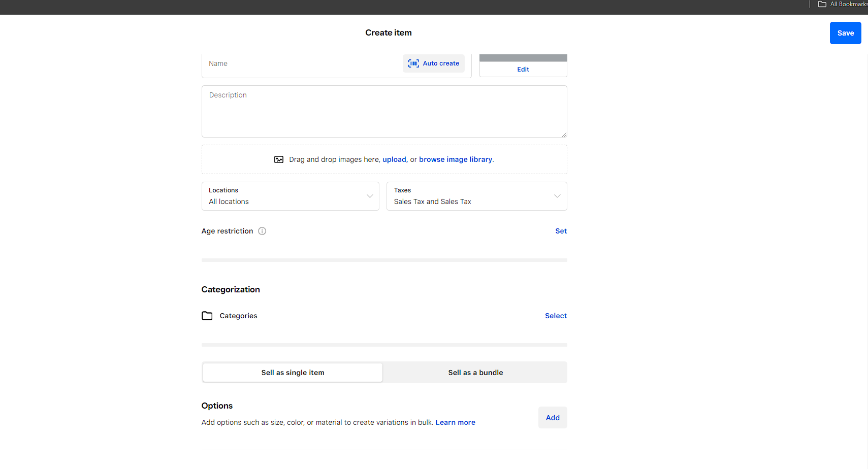Click the gray item color tile

(x=523, y=58)
